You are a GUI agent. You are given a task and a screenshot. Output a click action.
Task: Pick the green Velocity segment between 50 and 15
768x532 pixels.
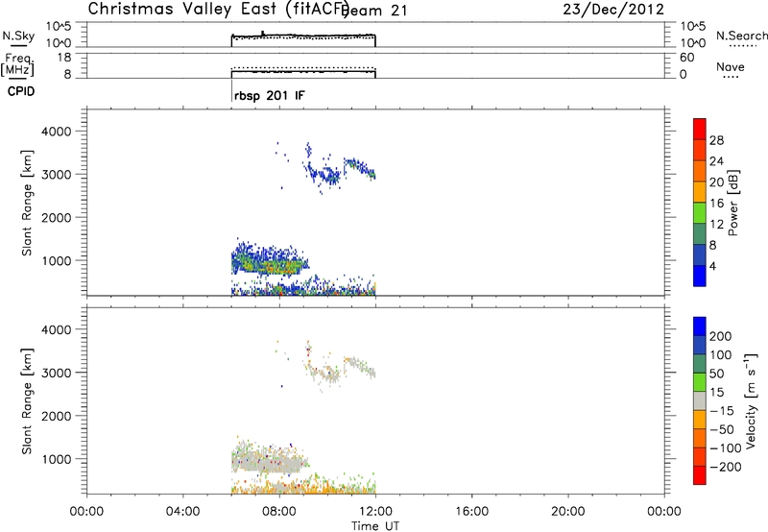tap(700, 382)
